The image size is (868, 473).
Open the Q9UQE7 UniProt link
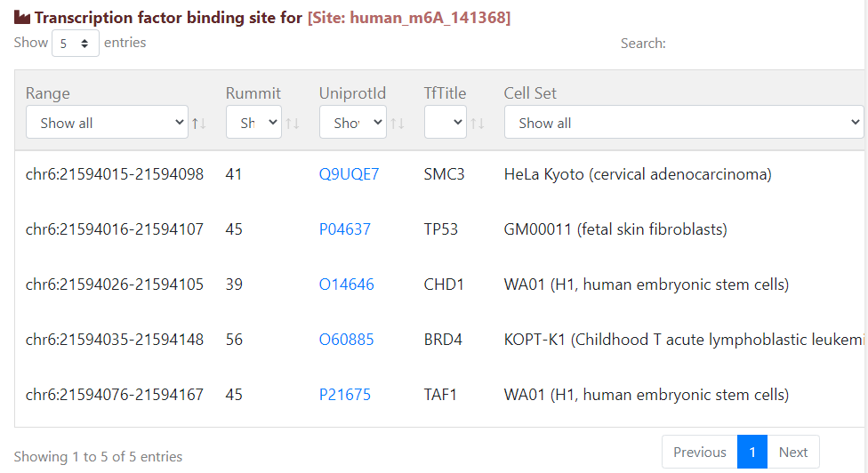(x=349, y=174)
